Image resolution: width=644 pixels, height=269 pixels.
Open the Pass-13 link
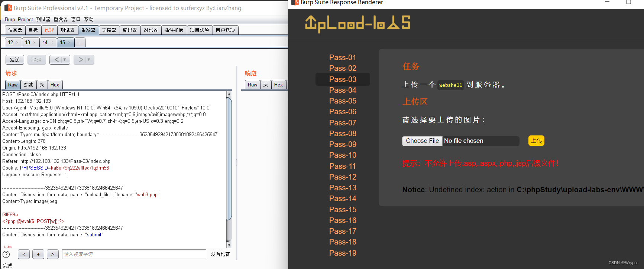[343, 188]
